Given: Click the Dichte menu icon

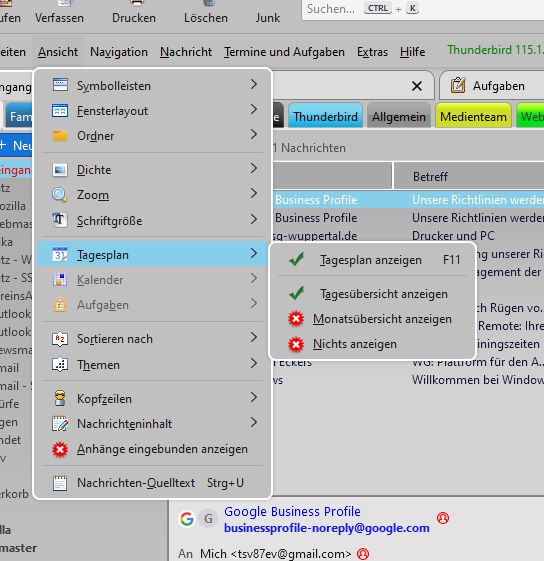Looking at the screenshot, I should coord(60,170).
